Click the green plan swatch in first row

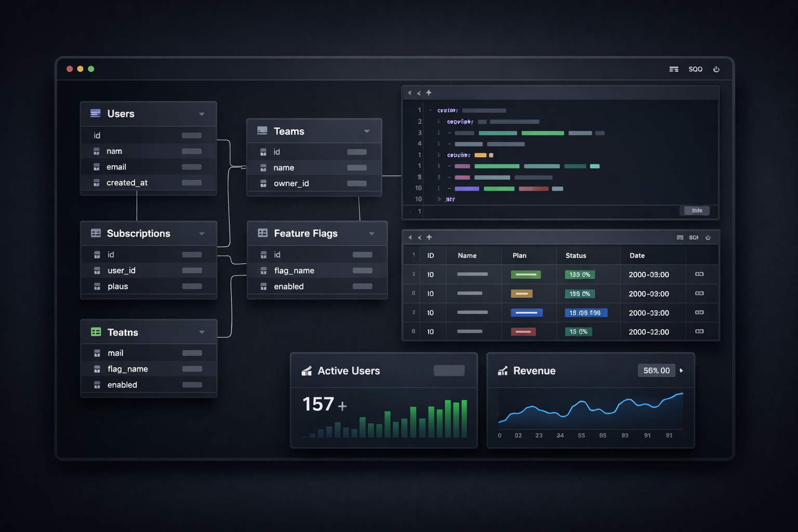point(526,274)
